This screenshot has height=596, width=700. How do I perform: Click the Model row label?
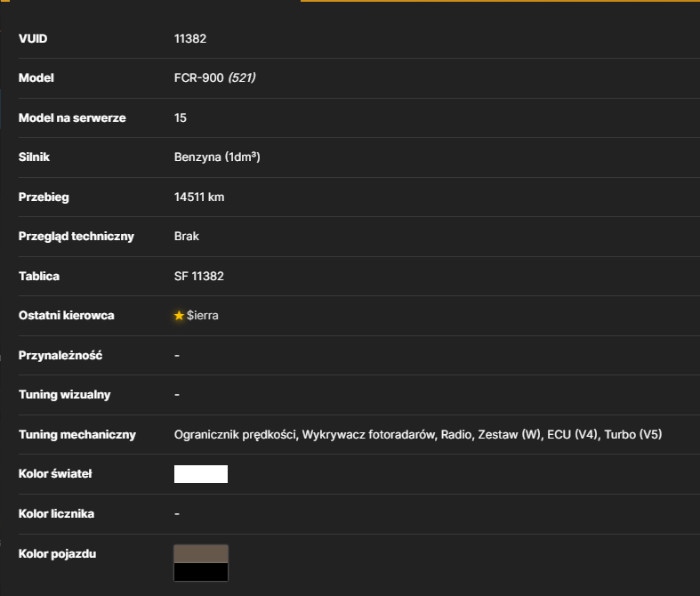pos(36,77)
